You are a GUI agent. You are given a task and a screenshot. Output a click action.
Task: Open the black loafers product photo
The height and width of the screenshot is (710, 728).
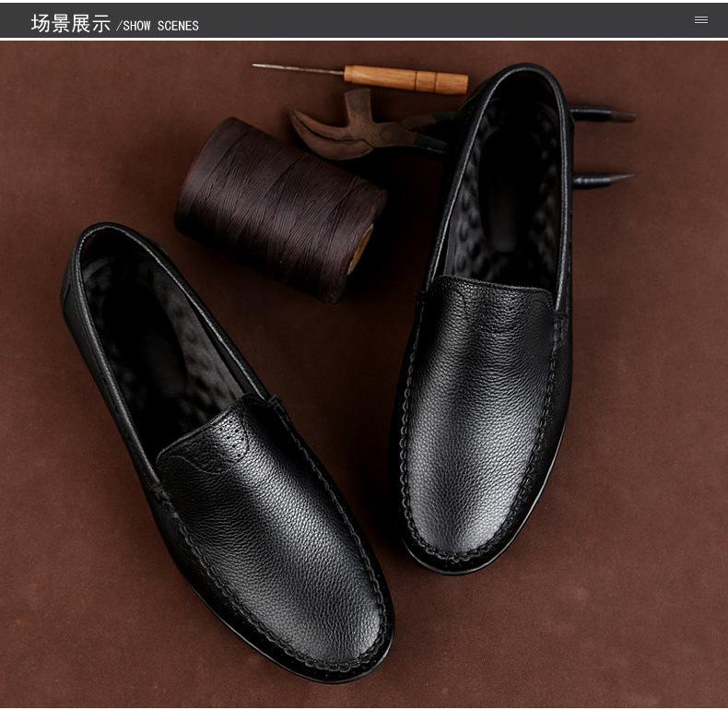(364, 374)
